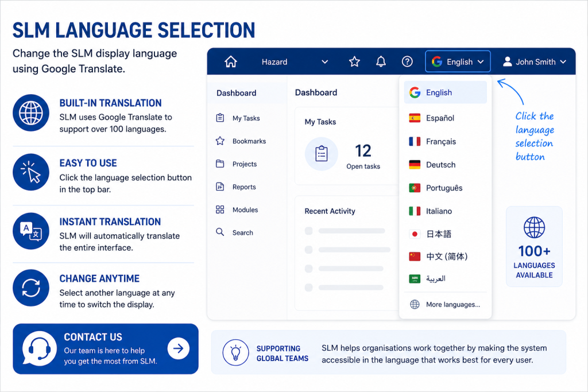Click the Hazard label in top bar
588x392 pixels.
coord(274,62)
